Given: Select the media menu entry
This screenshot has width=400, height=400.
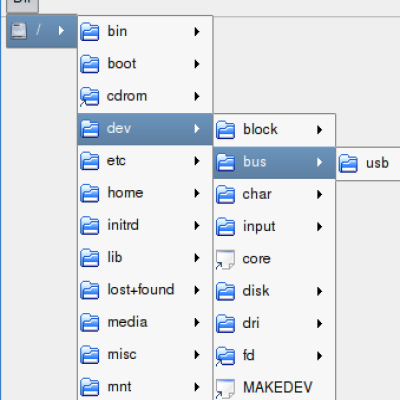Looking at the screenshot, I should [145, 323].
